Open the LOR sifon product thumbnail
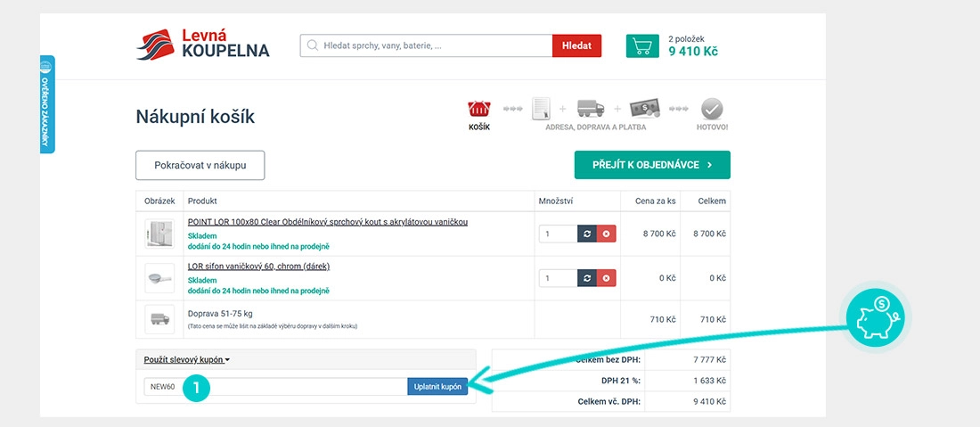The width and height of the screenshot is (980, 427). tap(159, 278)
